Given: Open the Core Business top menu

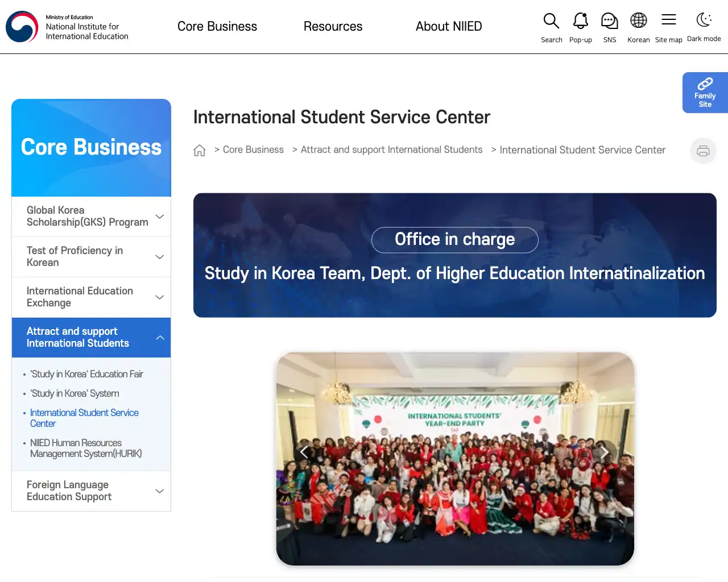Looking at the screenshot, I should (217, 27).
